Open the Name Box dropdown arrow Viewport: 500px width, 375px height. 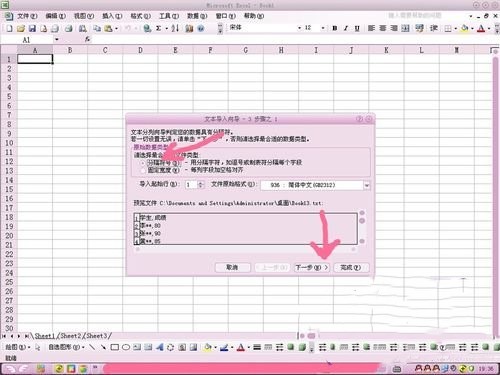pyautogui.click(x=57, y=39)
